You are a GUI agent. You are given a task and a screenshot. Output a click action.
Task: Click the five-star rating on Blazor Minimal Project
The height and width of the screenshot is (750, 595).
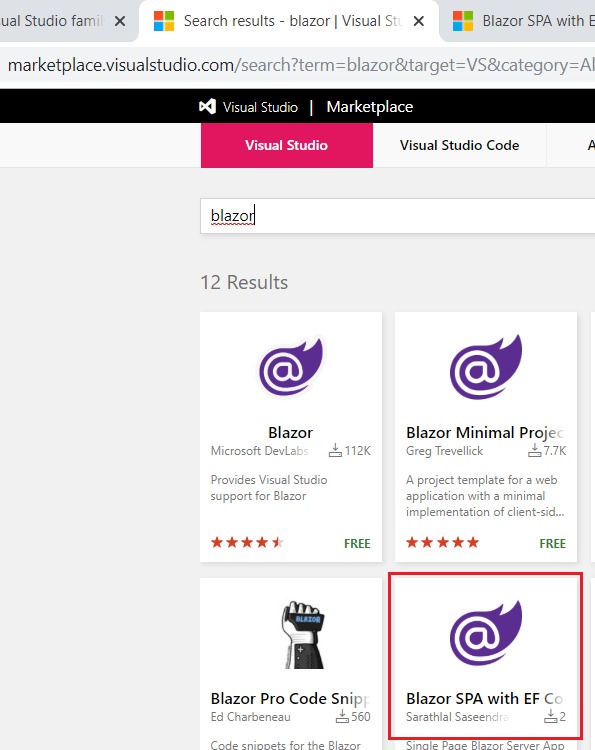(442, 542)
